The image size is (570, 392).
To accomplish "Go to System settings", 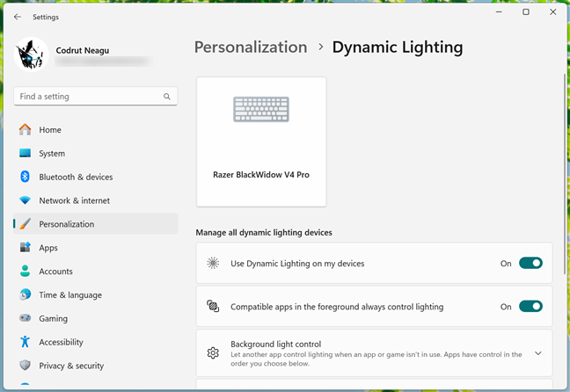I will pyautogui.click(x=96, y=153).
